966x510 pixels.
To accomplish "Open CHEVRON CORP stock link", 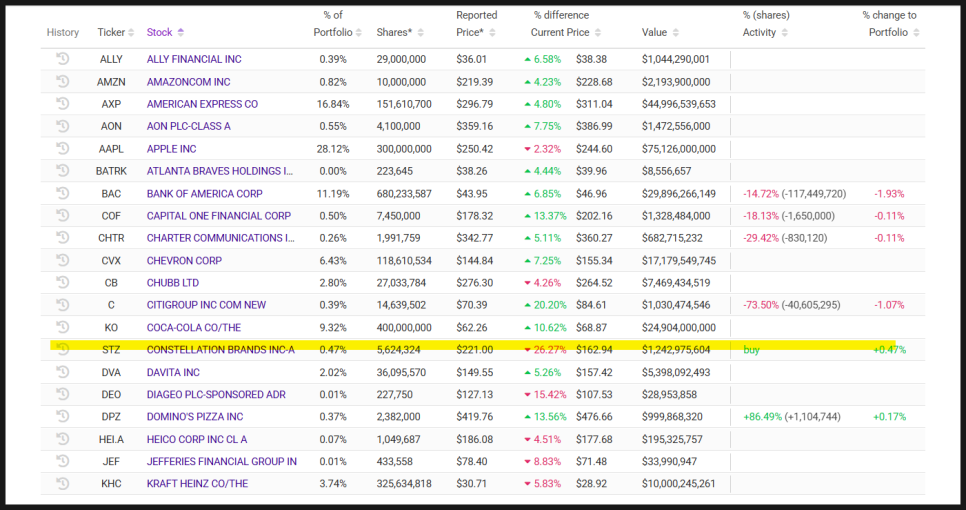I will point(184,261).
